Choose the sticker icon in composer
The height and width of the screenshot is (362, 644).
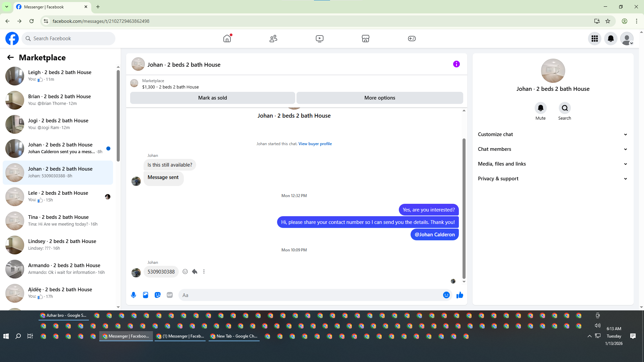[x=158, y=295]
